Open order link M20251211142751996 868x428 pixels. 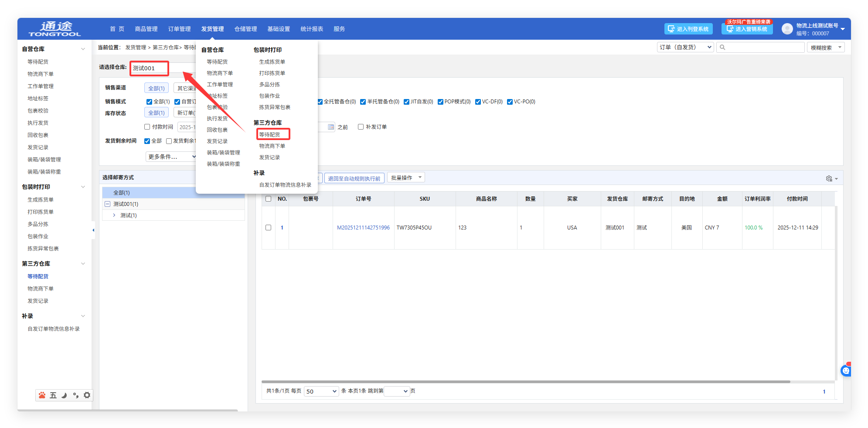363,228
